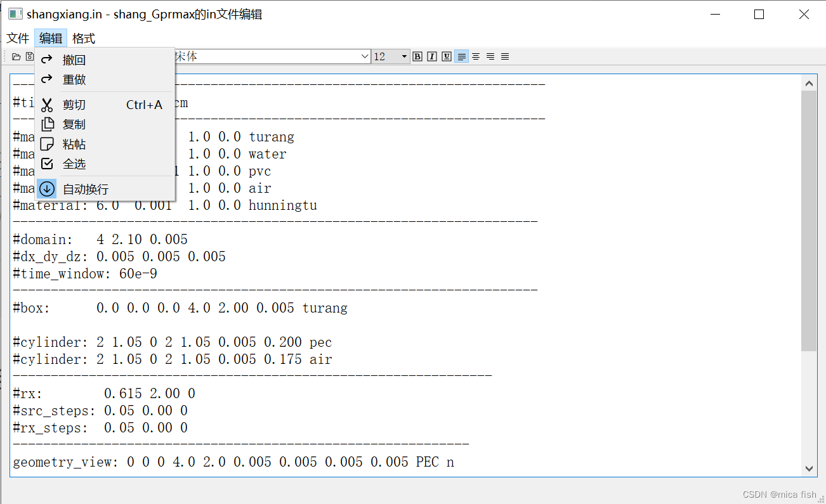Click the cylinder line ending with pec
826x504 pixels.
point(173,342)
